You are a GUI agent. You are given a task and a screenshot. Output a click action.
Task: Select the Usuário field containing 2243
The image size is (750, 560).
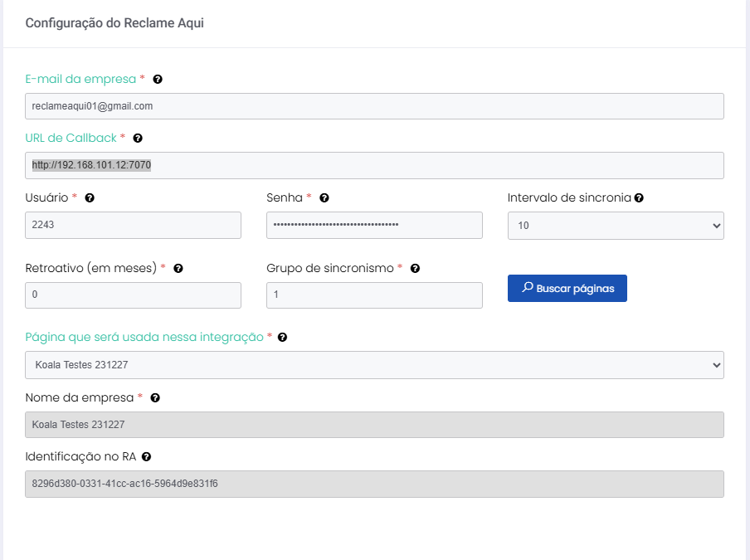[x=133, y=226]
